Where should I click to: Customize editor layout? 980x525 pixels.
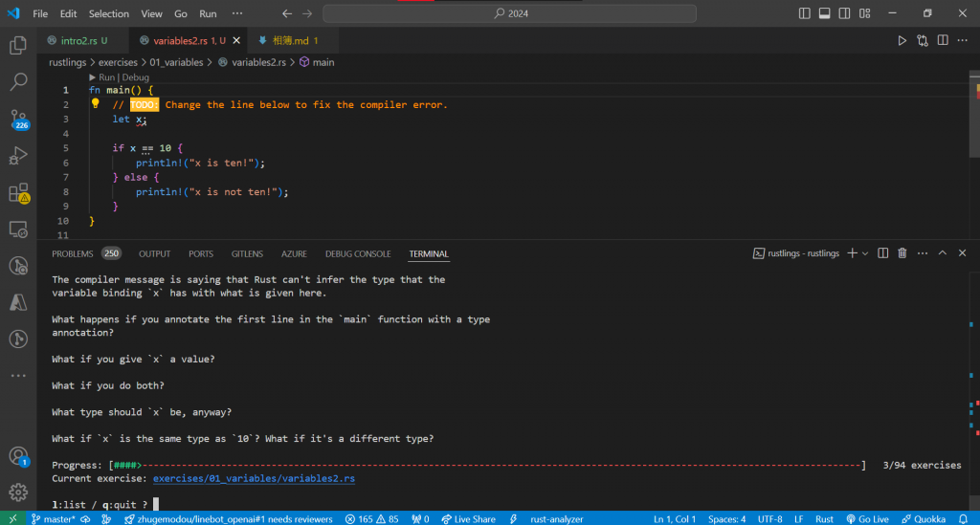click(x=864, y=13)
